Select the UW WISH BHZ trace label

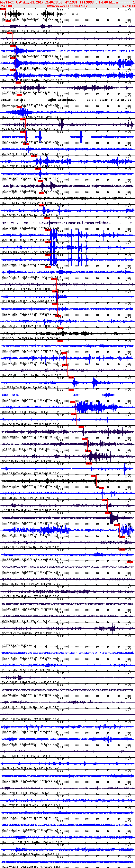pos(31,437)
